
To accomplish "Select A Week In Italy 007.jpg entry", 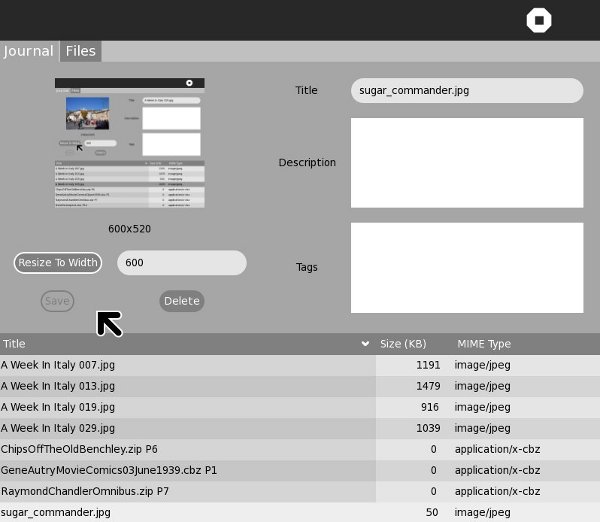I will (x=58, y=365).
